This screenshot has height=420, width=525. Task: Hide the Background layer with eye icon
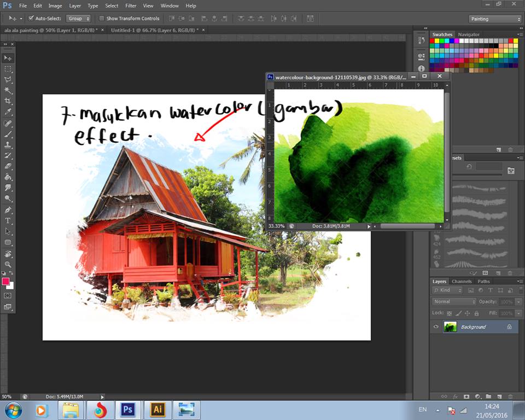click(x=436, y=327)
